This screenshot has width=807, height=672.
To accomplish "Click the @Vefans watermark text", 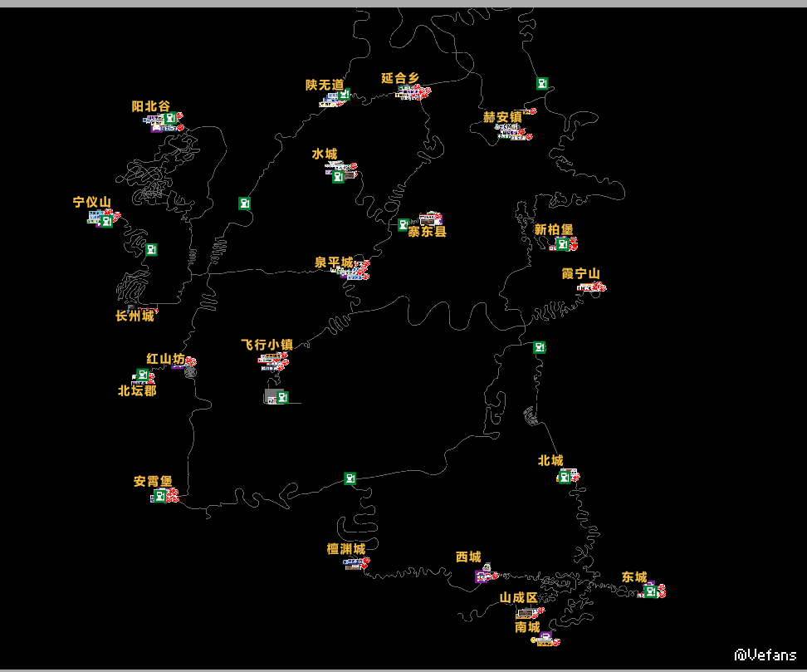I will click(765, 655).
